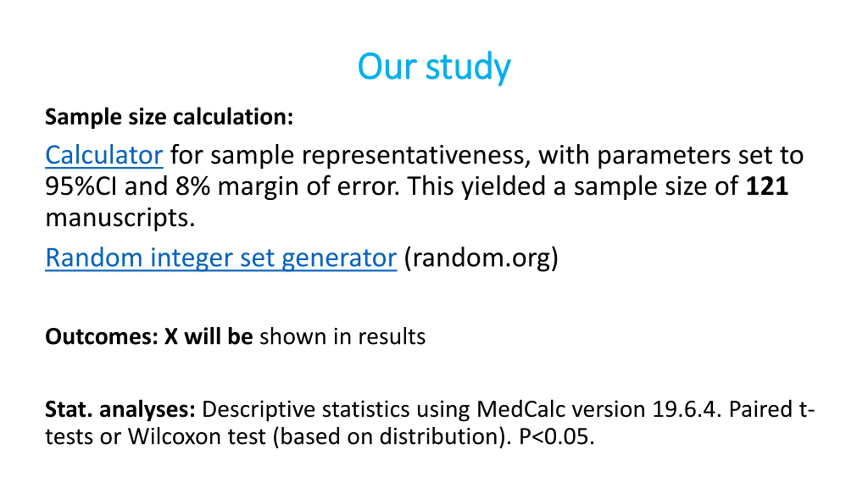Click the bold number 121
Screen dimensions: 868x488
coord(767,186)
